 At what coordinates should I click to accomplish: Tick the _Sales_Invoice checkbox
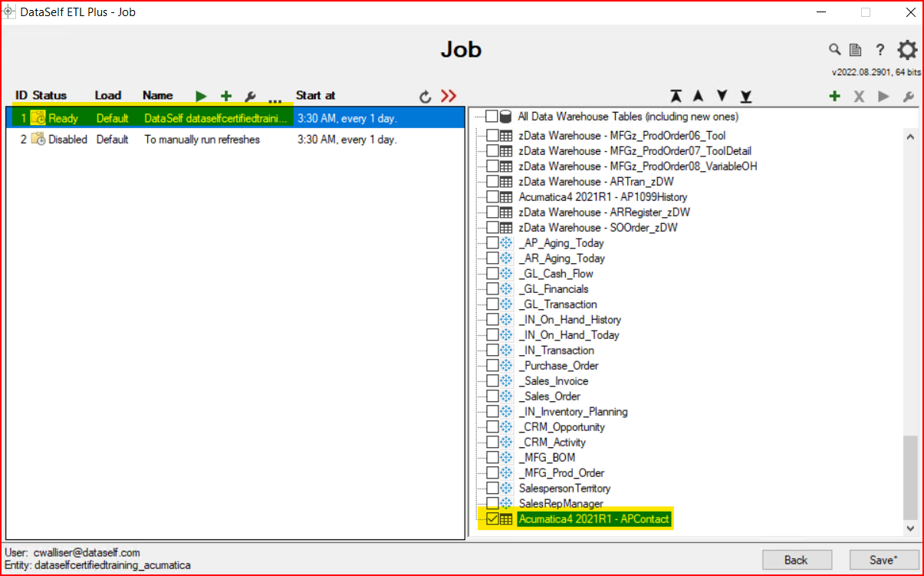(492, 381)
